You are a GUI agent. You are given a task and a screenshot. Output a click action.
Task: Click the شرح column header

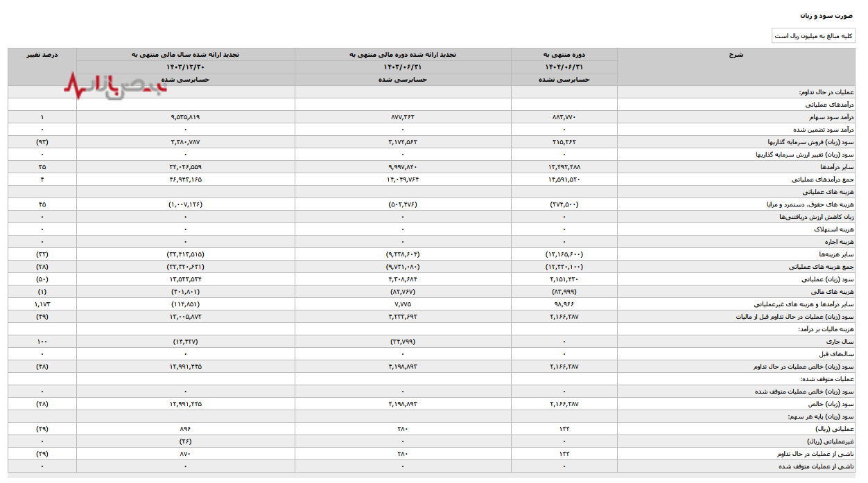736,54
